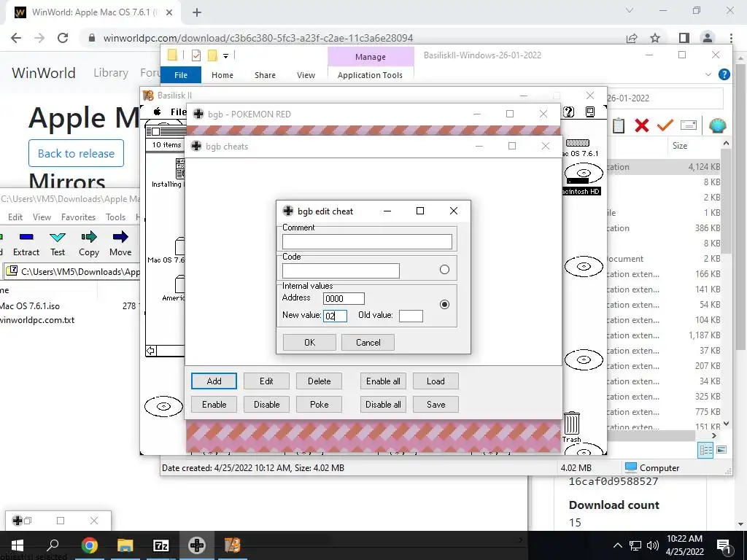Open Apple menu in Basilisk II
Viewport: 747px width, 560px height.
pos(158,112)
